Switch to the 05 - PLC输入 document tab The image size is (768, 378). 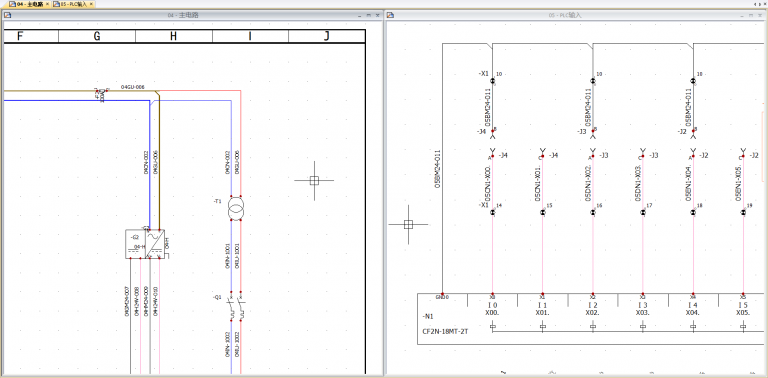(72, 4)
